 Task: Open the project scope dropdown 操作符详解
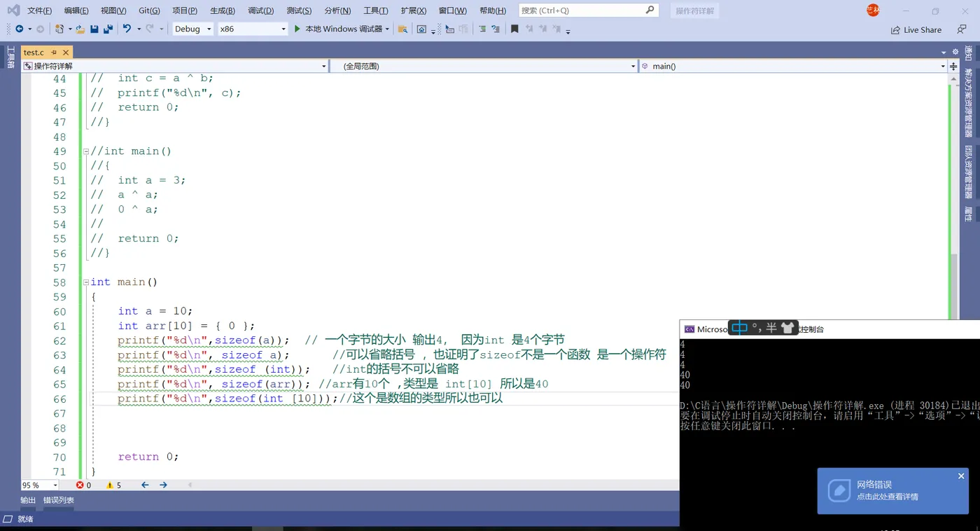pos(175,66)
